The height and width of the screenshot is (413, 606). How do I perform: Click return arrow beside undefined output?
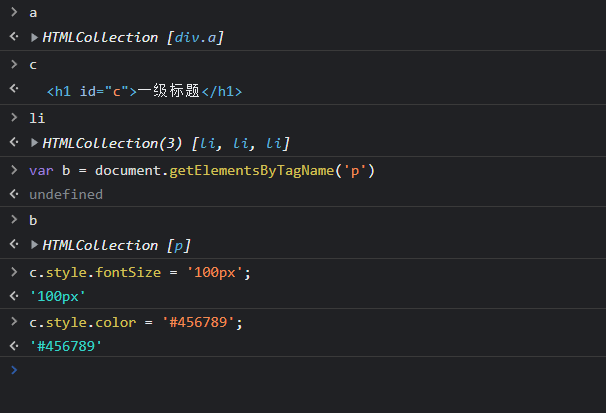point(13,194)
